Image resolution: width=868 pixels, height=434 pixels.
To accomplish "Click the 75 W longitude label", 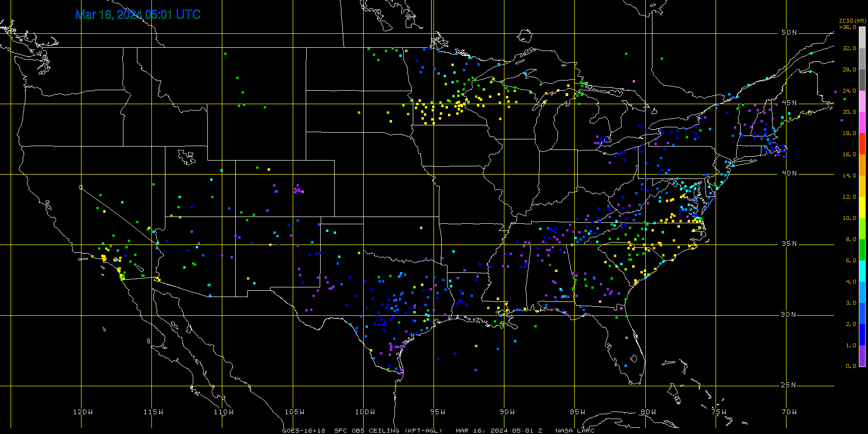I will (719, 412).
